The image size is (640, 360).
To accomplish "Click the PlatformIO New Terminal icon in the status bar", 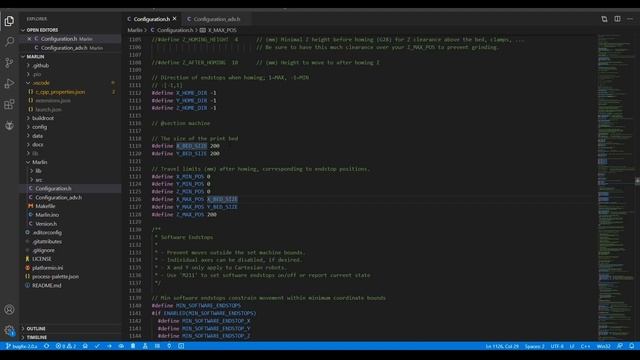I will coord(181,346).
